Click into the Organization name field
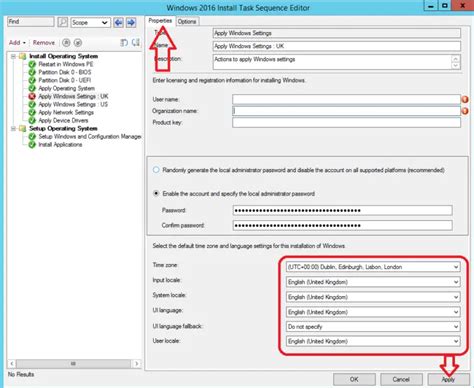Viewport: 474px width, 388px height. (346, 111)
